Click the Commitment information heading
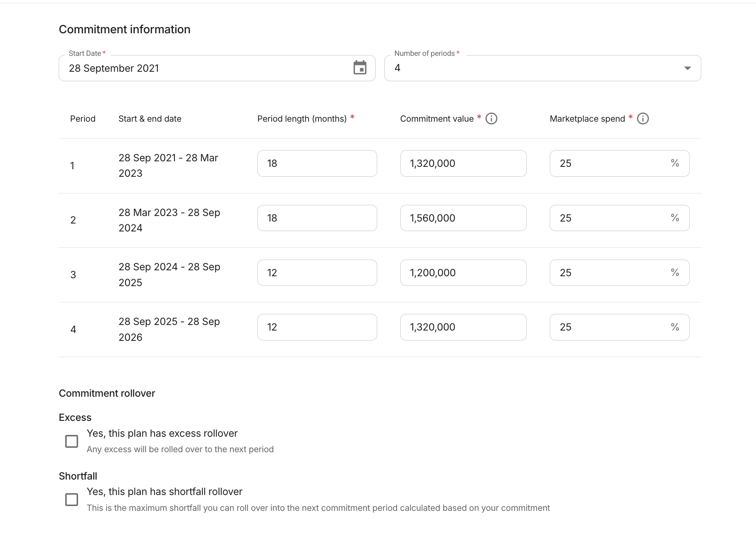The width and height of the screenshot is (756, 539). click(125, 29)
